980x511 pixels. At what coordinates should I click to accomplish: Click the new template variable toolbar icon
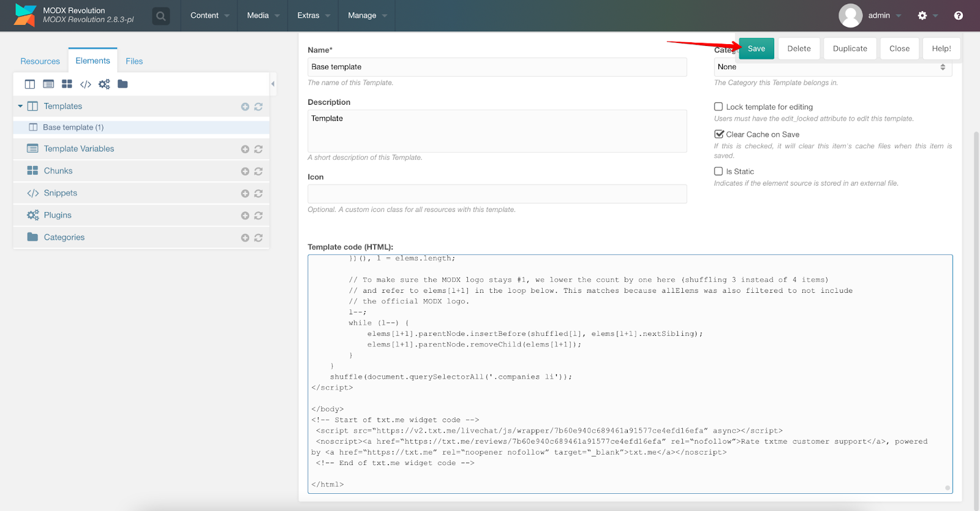click(x=48, y=84)
